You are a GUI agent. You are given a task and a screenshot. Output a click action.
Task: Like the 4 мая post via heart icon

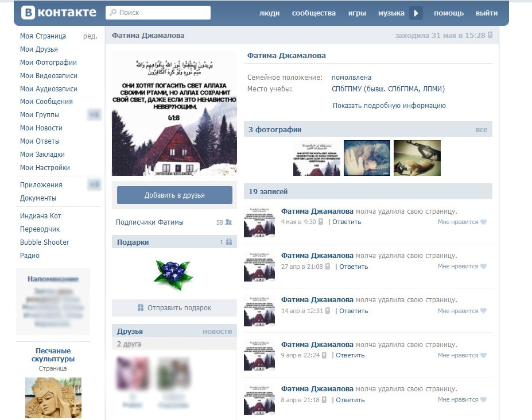[483, 222]
